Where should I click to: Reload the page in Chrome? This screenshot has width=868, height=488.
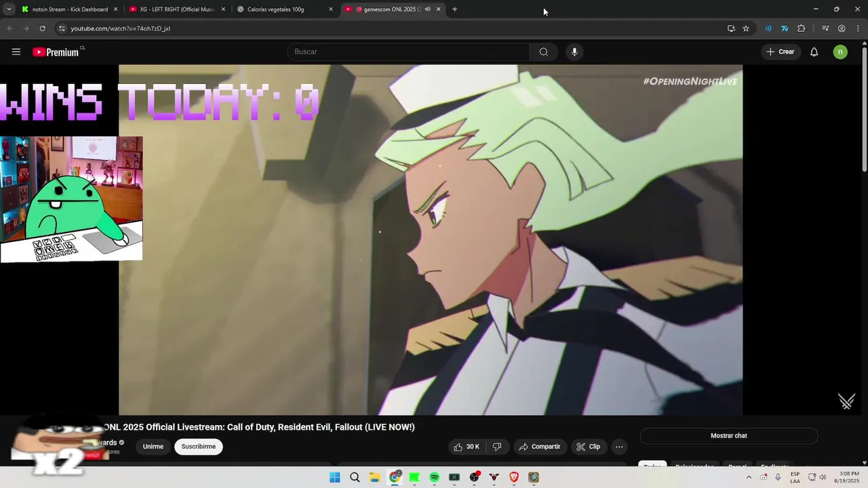[42, 28]
